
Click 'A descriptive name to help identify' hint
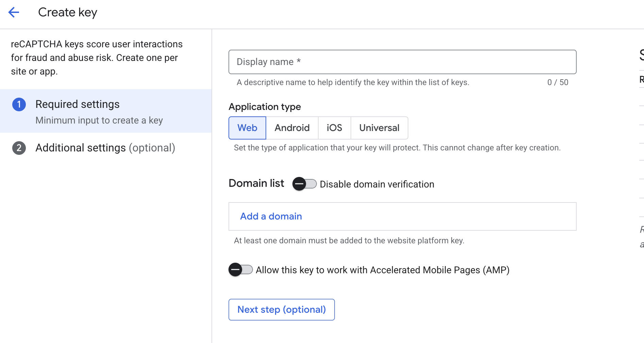(353, 82)
